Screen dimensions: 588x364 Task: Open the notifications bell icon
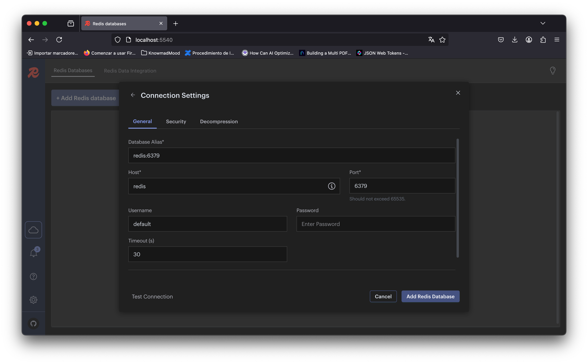point(34,253)
